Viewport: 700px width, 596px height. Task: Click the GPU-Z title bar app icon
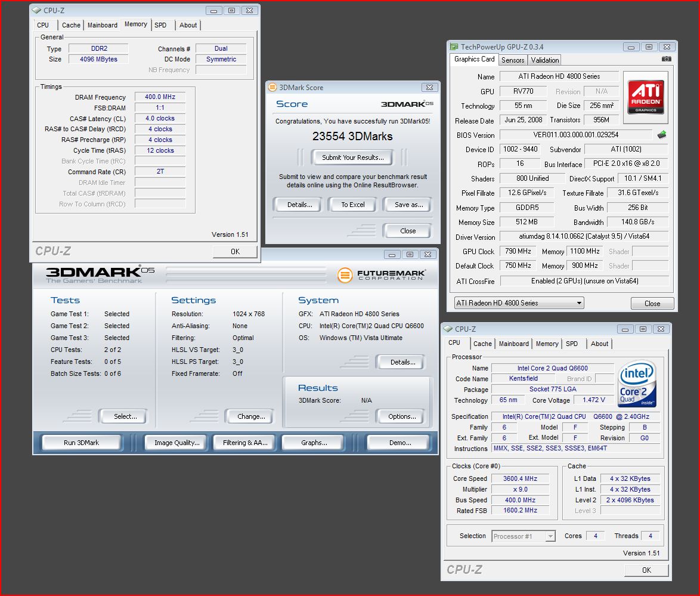point(454,47)
